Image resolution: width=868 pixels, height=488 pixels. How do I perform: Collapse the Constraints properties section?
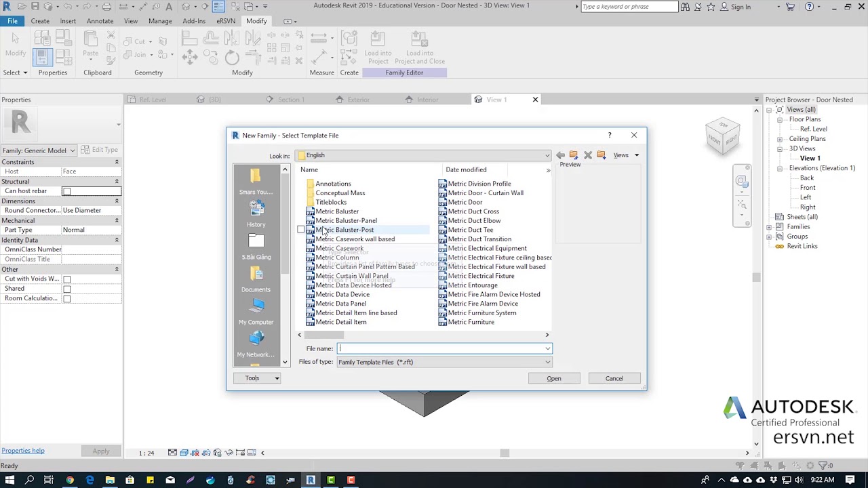pos(117,162)
